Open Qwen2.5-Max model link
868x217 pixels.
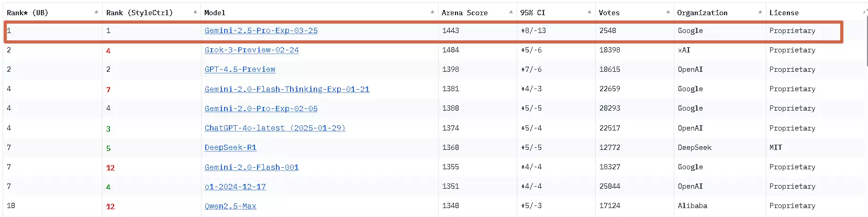pos(230,206)
